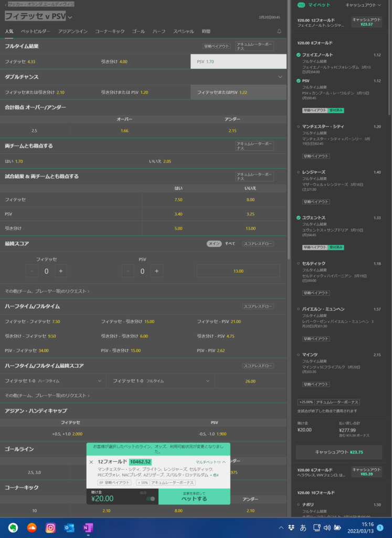Image resolution: width=392 pixels, height=538 pixels.
Task: Click 早期ペイアウト badge in フルタイム結果
Action: (217, 46)
